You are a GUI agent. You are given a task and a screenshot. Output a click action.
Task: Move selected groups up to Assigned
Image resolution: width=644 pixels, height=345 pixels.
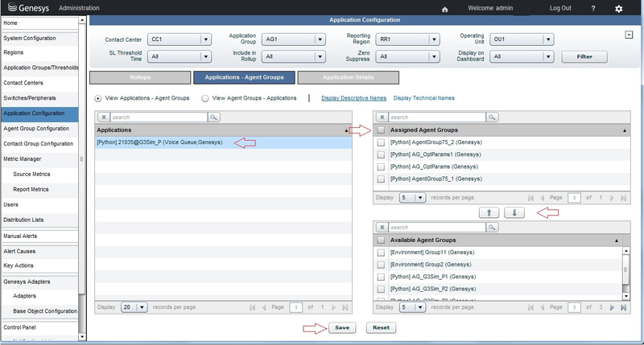click(x=489, y=212)
